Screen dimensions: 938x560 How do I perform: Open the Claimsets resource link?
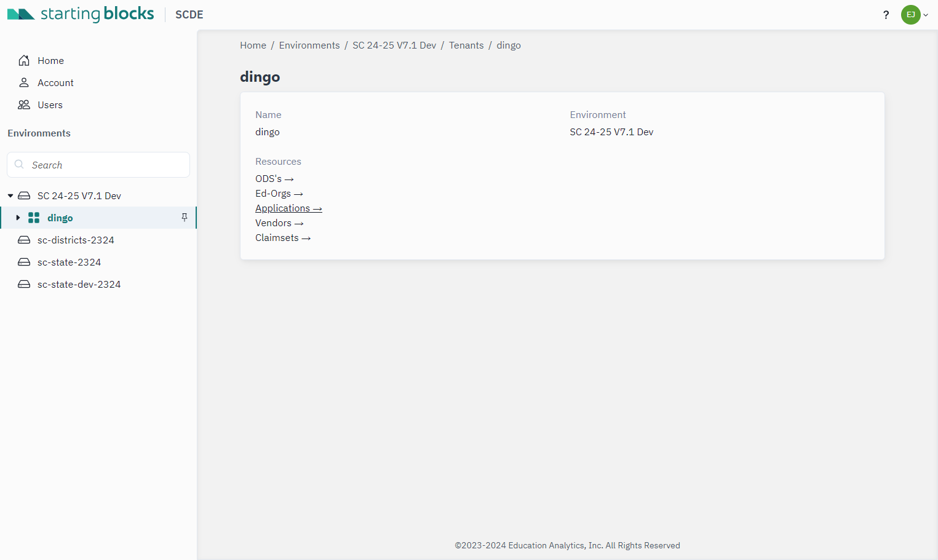(x=283, y=237)
